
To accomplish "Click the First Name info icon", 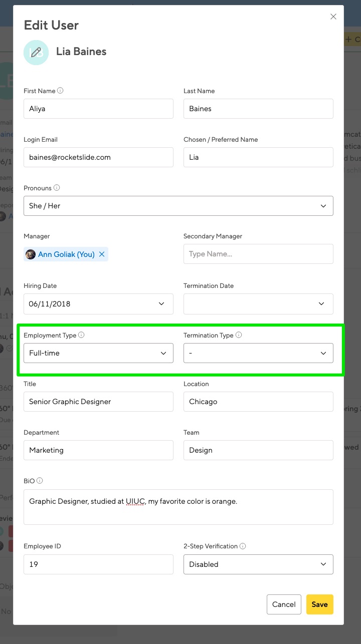I will click(x=61, y=91).
